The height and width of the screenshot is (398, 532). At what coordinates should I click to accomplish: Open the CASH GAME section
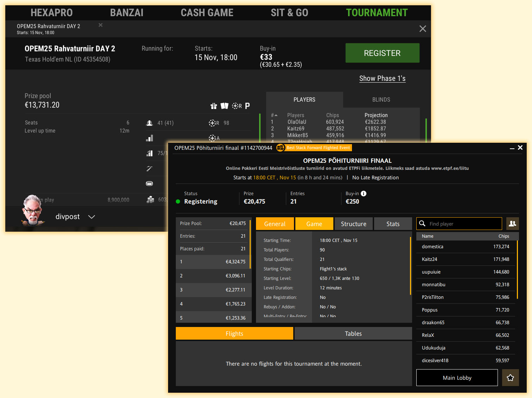[207, 13]
